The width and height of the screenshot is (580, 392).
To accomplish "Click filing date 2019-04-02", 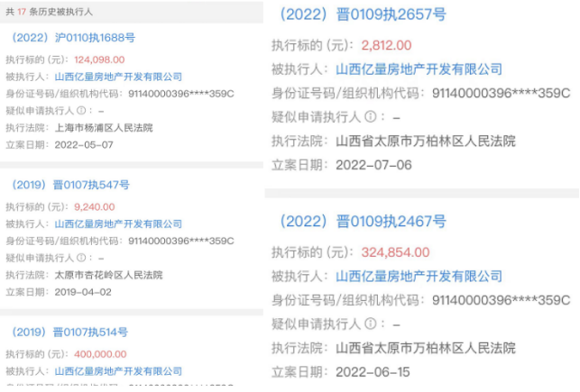I will pyautogui.click(x=83, y=292).
